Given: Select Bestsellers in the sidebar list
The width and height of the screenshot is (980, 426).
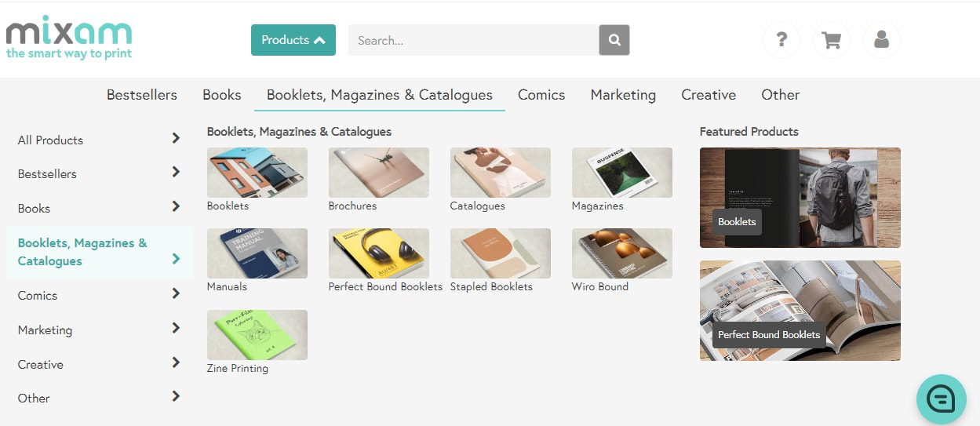Looking at the screenshot, I should [47, 174].
